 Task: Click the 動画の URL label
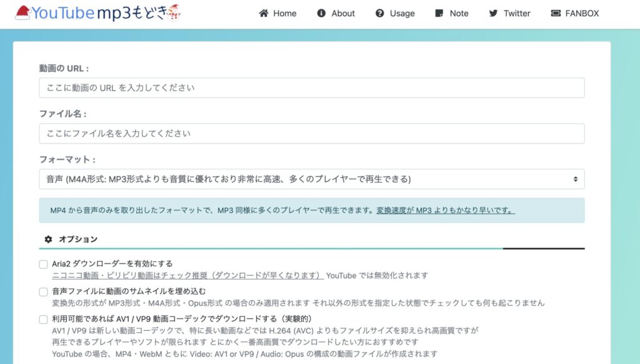coord(64,69)
